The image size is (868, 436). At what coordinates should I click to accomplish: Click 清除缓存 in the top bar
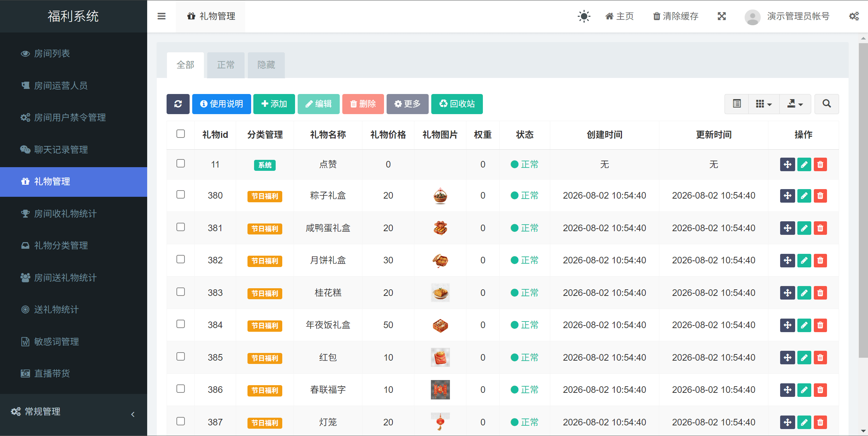coord(676,16)
